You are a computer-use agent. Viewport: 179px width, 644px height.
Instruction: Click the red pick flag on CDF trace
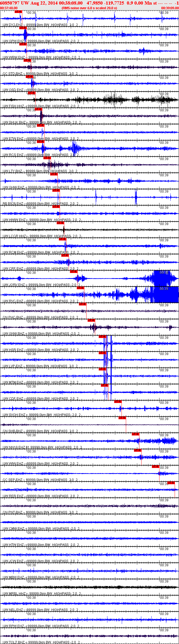tap(105, 385)
